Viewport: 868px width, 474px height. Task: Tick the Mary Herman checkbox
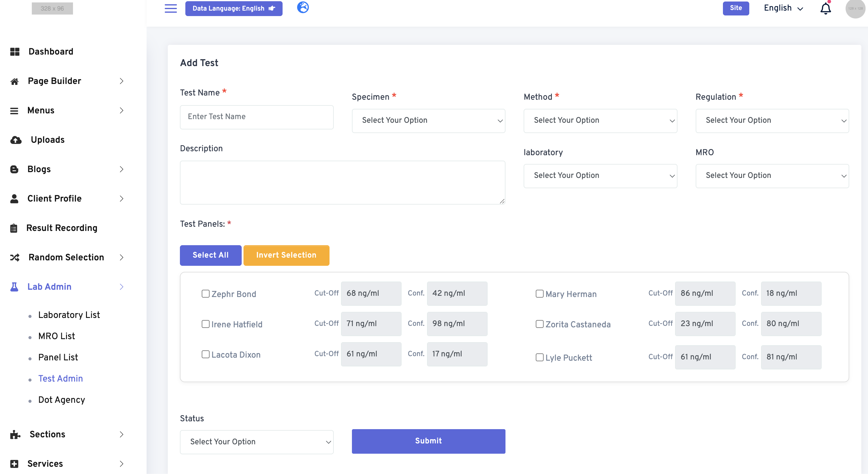pyautogui.click(x=539, y=294)
